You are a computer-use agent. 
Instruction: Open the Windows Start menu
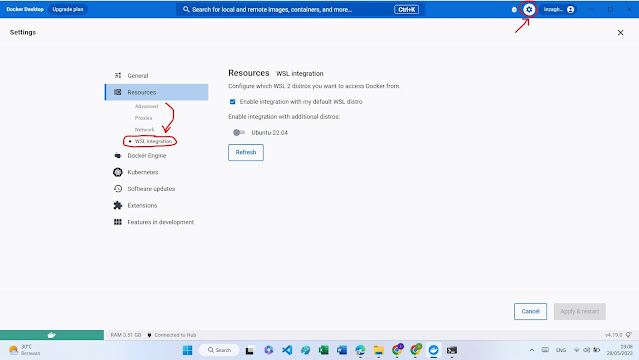(187, 350)
